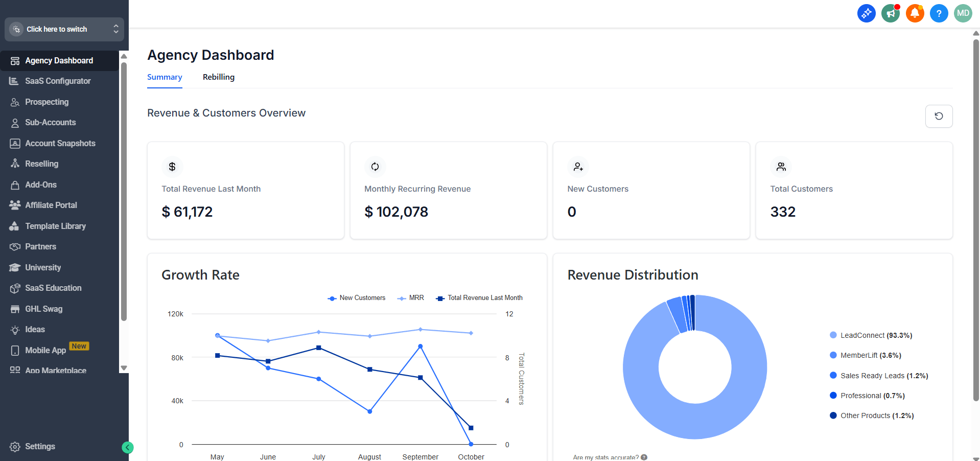This screenshot has width=980, height=461.
Task: Click the $ 61,172 revenue value
Action: tap(187, 212)
